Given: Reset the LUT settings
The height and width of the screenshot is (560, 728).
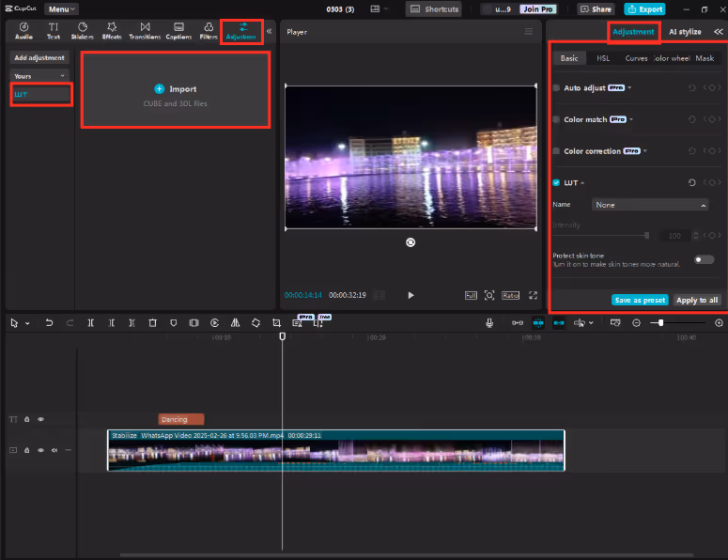Looking at the screenshot, I should pyautogui.click(x=691, y=182).
